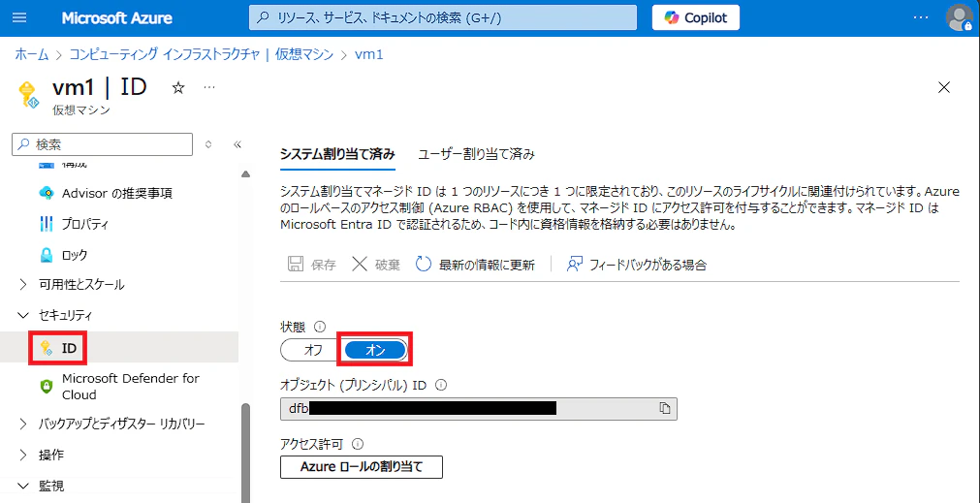This screenshot has width=980, height=503.
Task: Click the info icon next to 状態
Action: tap(321, 327)
